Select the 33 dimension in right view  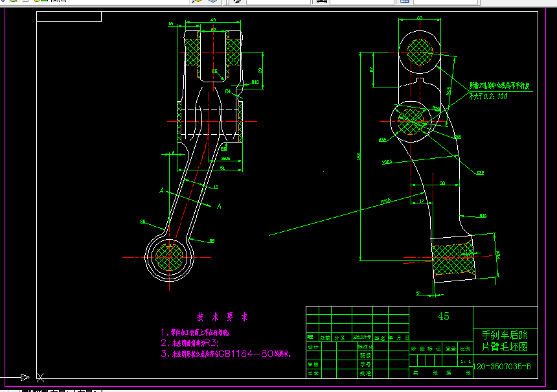pos(420,17)
